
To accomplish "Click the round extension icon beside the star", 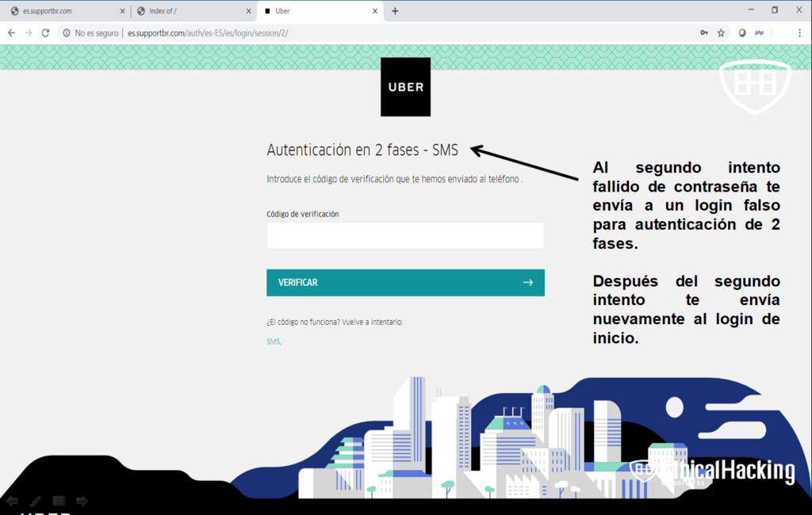I will (x=742, y=33).
